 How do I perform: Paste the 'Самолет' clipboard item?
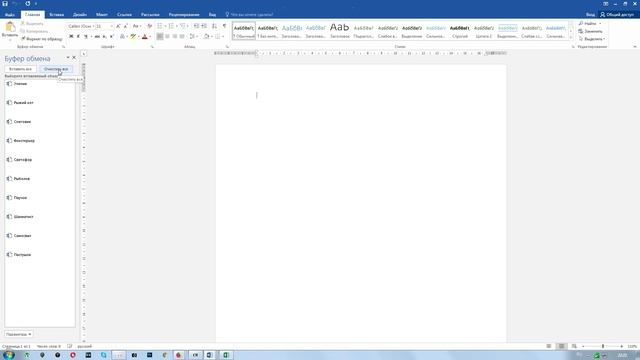40,236
